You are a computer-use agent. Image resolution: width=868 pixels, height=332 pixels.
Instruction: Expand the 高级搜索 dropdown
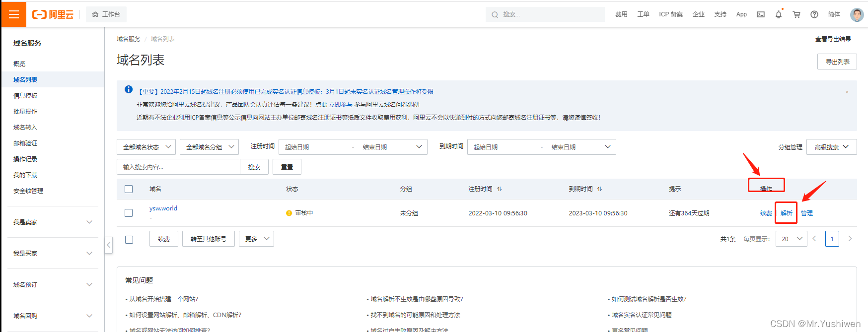pos(831,147)
